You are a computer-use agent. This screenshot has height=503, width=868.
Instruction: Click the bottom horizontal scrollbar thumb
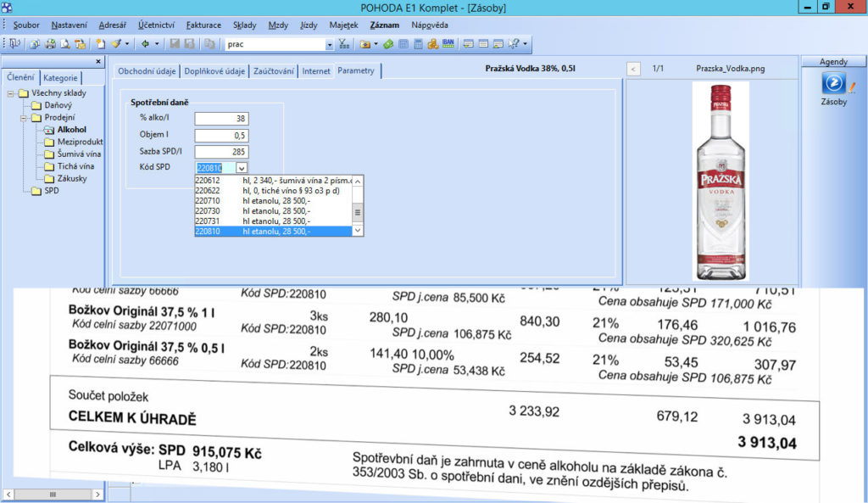coord(53,495)
